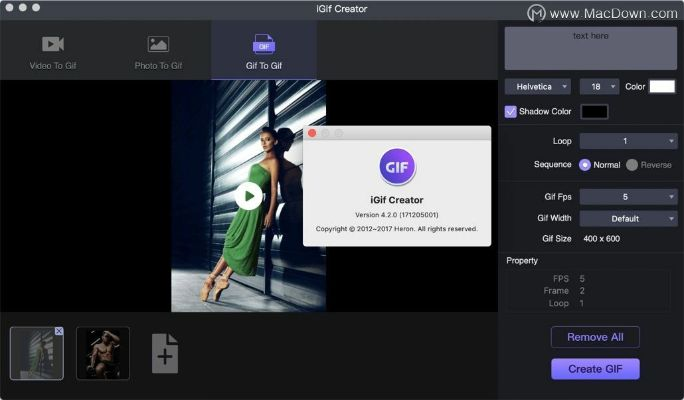Open the Gif Fps dropdown

click(628, 197)
